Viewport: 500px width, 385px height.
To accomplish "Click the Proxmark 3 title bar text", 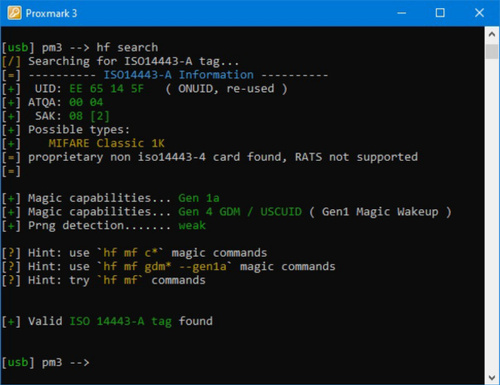I will tap(51, 13).
